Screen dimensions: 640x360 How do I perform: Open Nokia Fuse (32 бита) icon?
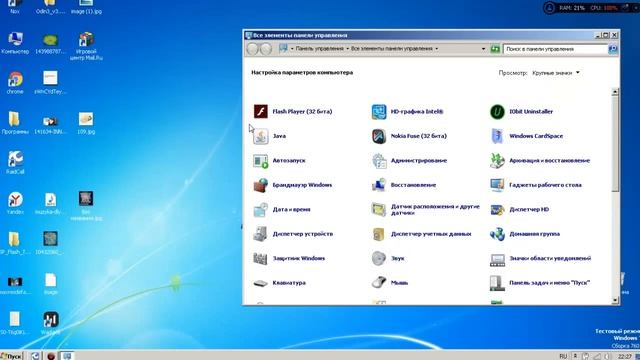[379, 136]
